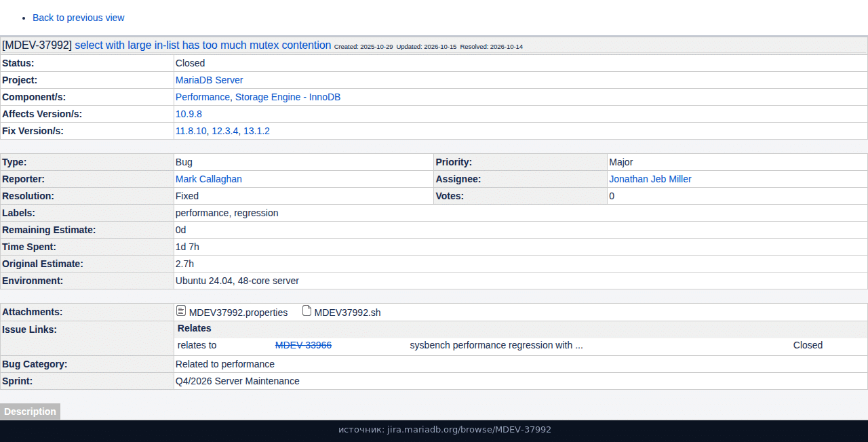Select remaining estimate value '0d'
The height and width of the screenshot is (442, 868).
pos(180,230)
